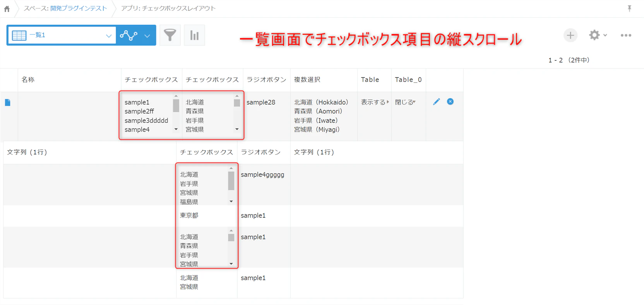Click the scrollbar down arrow in 北海道 checkbox list, top row
Screen dimensions: 644x305
[237, 129]
